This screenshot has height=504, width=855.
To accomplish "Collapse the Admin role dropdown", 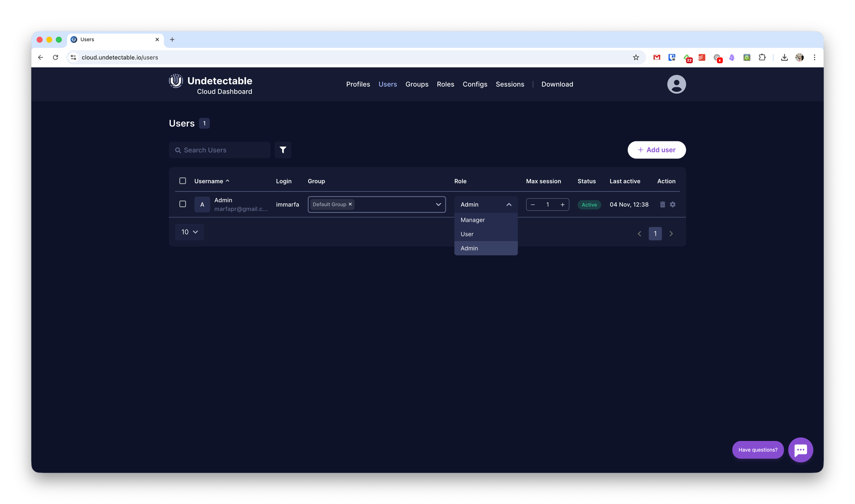I will pyautogui.click(x=509, y=205).
